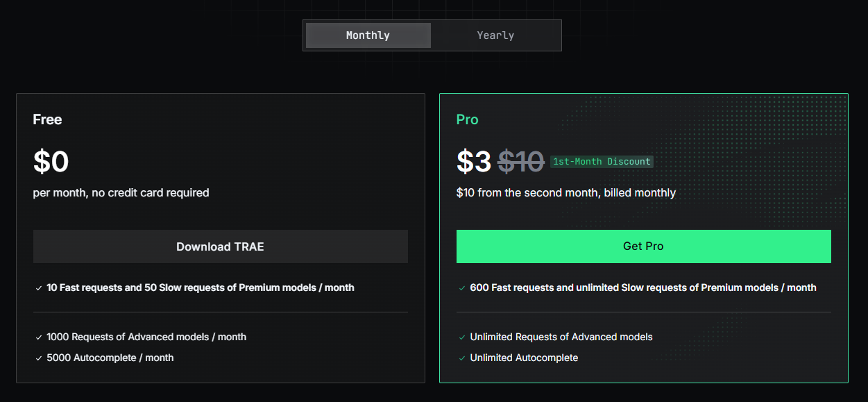Select the Free plan heading

click(47, 119)
